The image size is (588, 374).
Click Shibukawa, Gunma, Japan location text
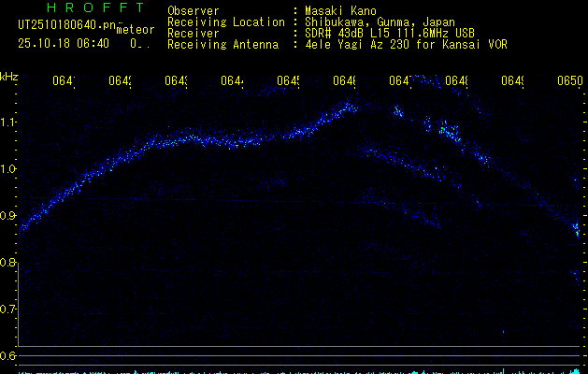click(380, 22)
